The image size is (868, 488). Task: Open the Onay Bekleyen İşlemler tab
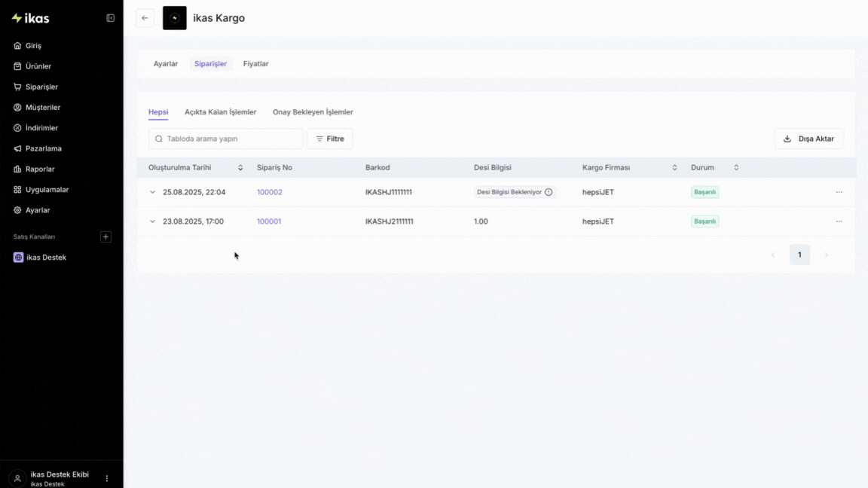313,112
